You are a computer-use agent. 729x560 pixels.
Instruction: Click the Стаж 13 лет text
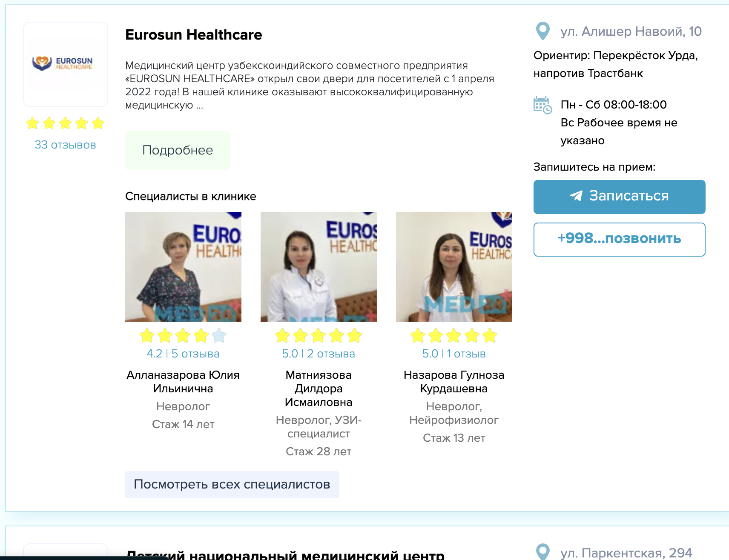(x=454, y=438)
